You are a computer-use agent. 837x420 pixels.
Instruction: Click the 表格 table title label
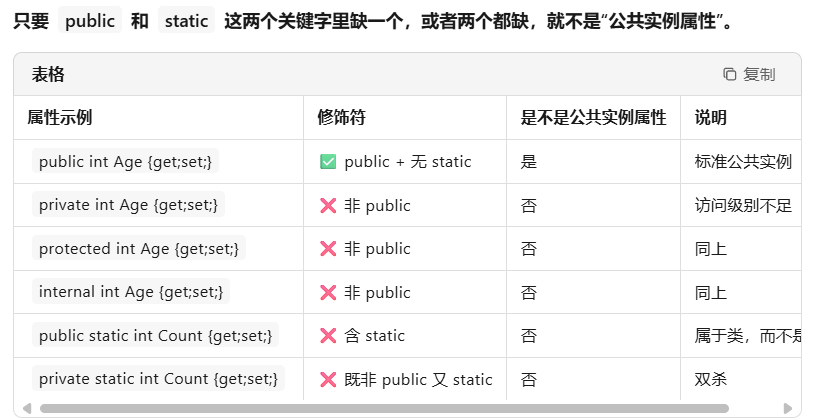[x=48, y=74]
